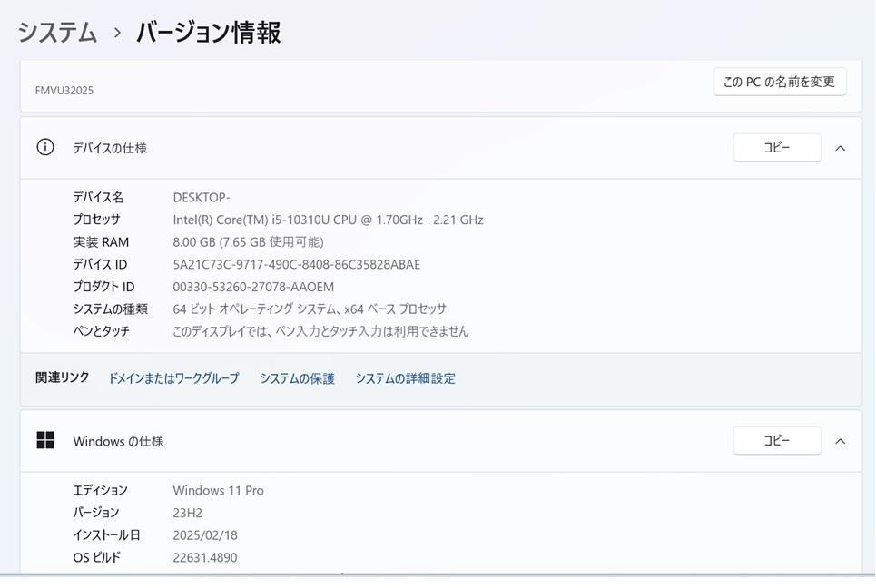
Task: Click the インストール日 label
Action: [107, 535]
